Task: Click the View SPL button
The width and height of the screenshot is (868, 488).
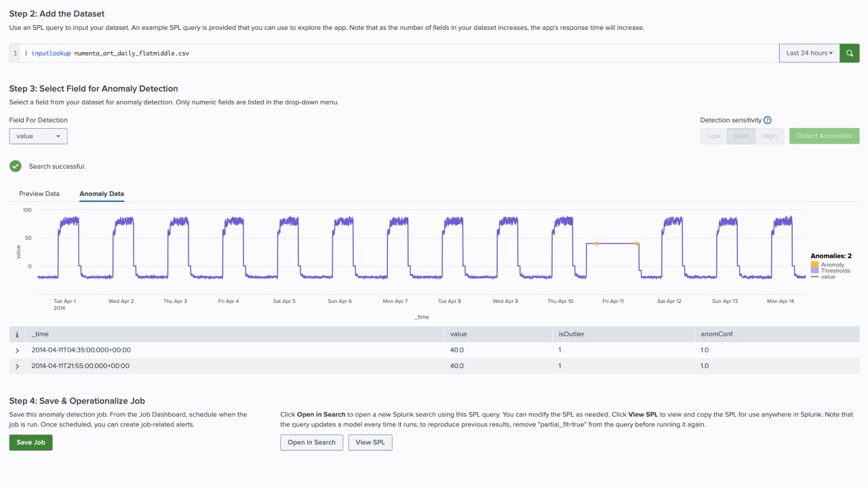Action: click(370, 443)
